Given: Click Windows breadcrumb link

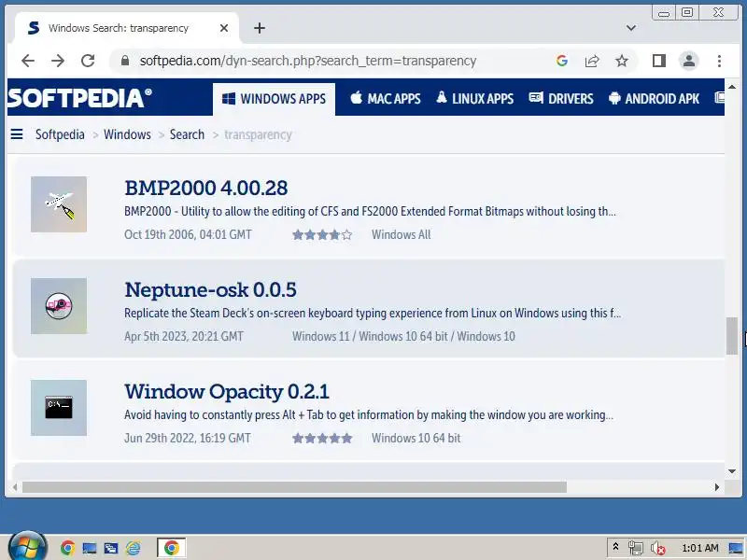Looking at the screenshot, I should 127,134.
